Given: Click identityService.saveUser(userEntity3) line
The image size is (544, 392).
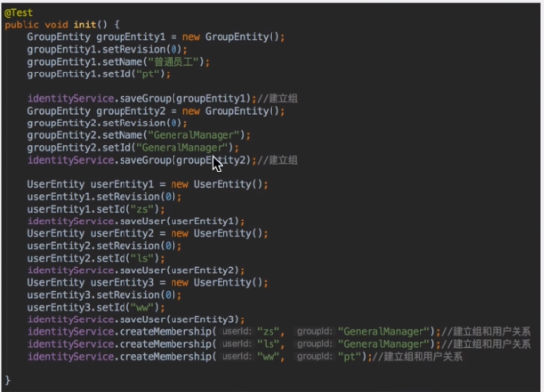Looking at the screenshot, I should point(136,319).
